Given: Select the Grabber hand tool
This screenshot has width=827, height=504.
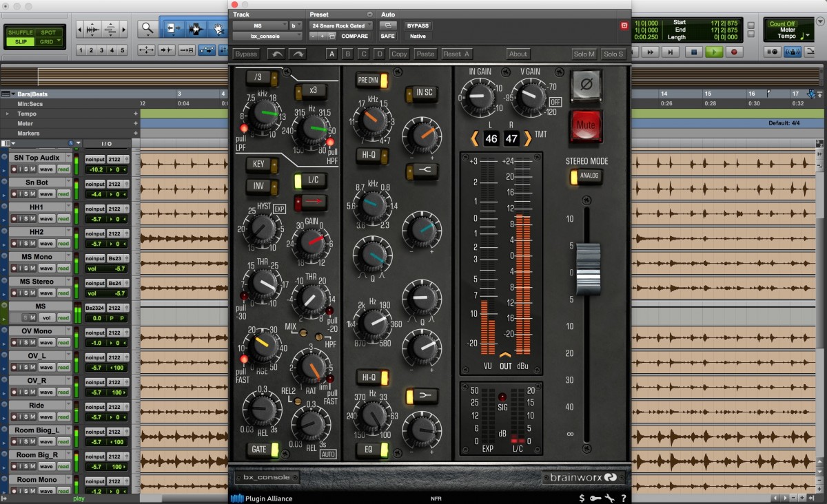Looking at the screenshot, I should coord(218,29).
